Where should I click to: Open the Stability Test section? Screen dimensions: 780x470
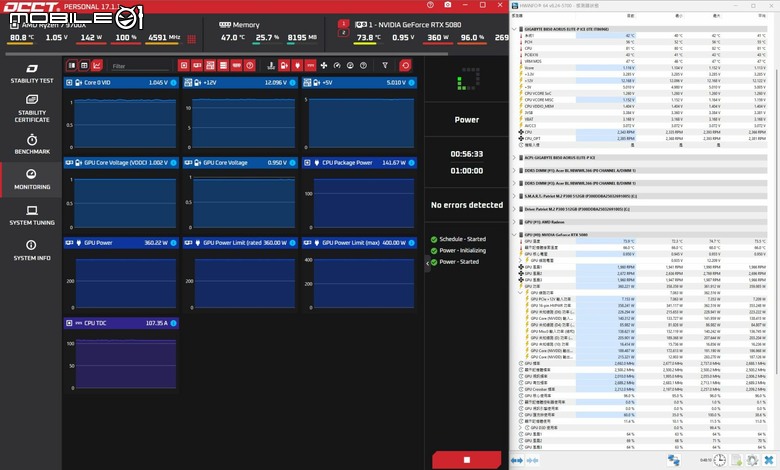[x=32, y=73]
